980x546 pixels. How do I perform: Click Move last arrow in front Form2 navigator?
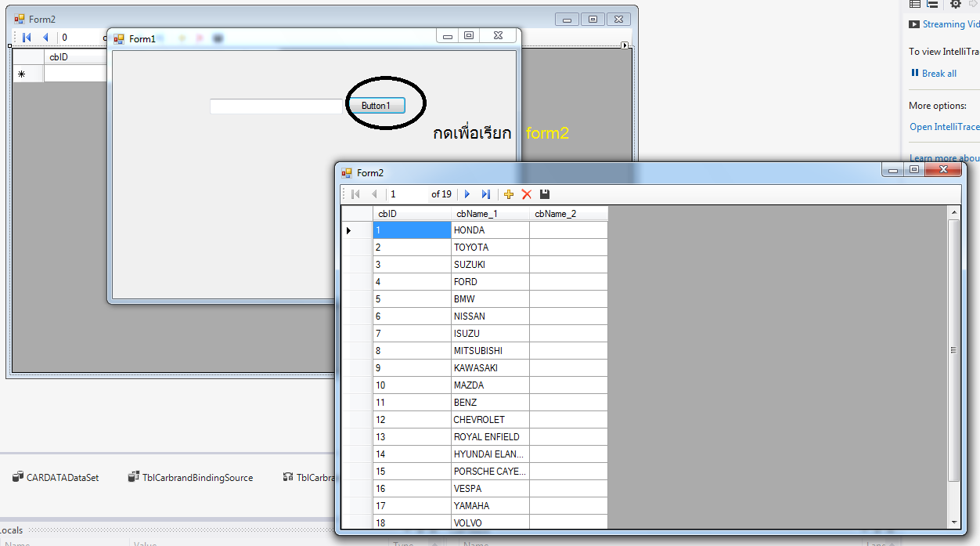click(x=486, y=194)
